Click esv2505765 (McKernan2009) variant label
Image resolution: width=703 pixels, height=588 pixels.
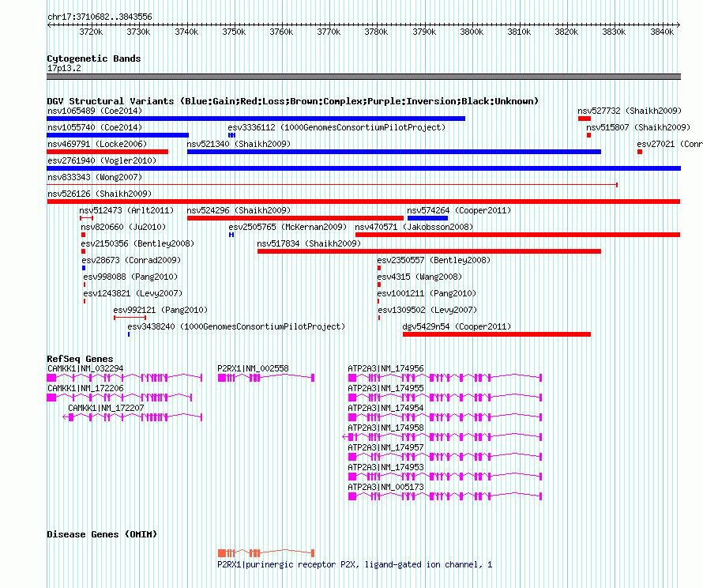pos(288,227)
